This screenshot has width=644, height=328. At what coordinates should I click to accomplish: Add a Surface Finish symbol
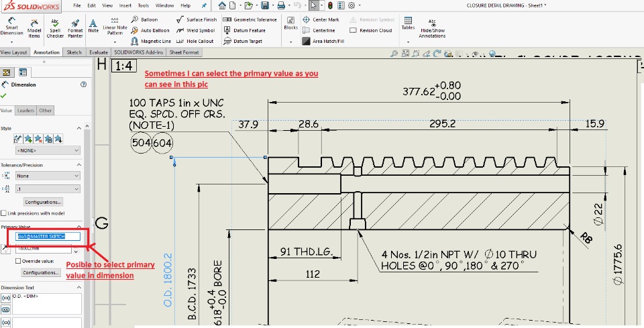pyautogui.click(x=197, y=19)
